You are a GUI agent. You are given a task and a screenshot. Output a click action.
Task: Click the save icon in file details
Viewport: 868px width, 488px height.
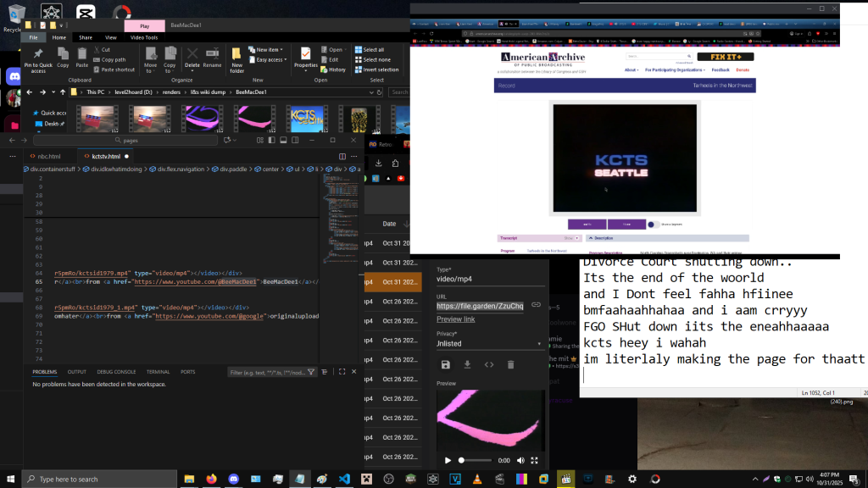(446, 364)
